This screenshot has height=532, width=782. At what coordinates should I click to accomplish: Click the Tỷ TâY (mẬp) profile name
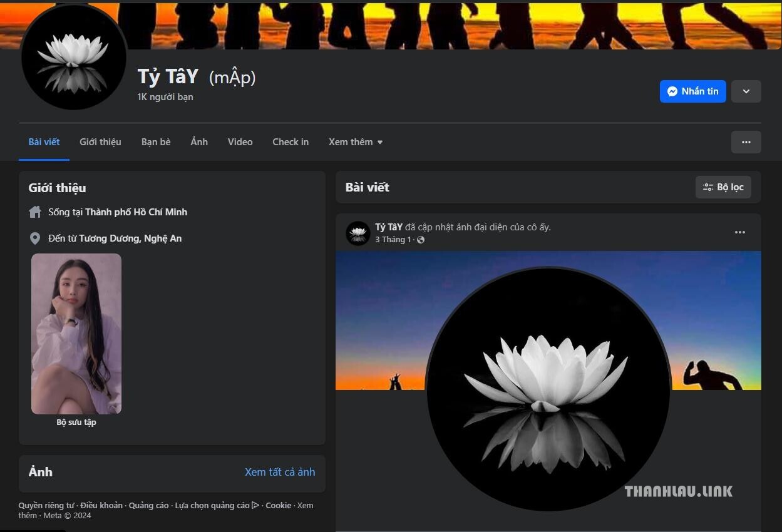click(x=197, y=77)
